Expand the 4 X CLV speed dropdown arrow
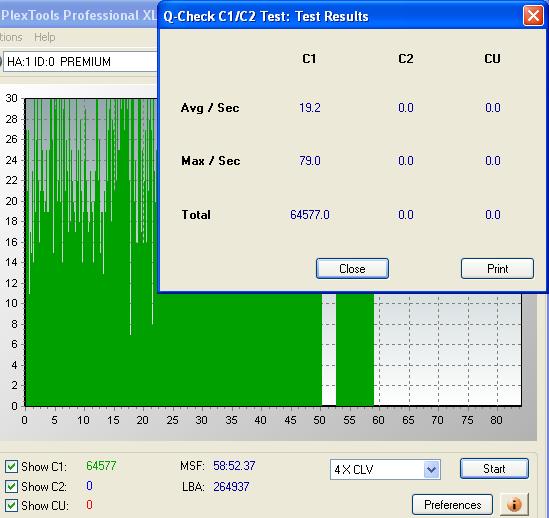The height and width of the screenshot is (518, 549). click(x=431, y=469)
